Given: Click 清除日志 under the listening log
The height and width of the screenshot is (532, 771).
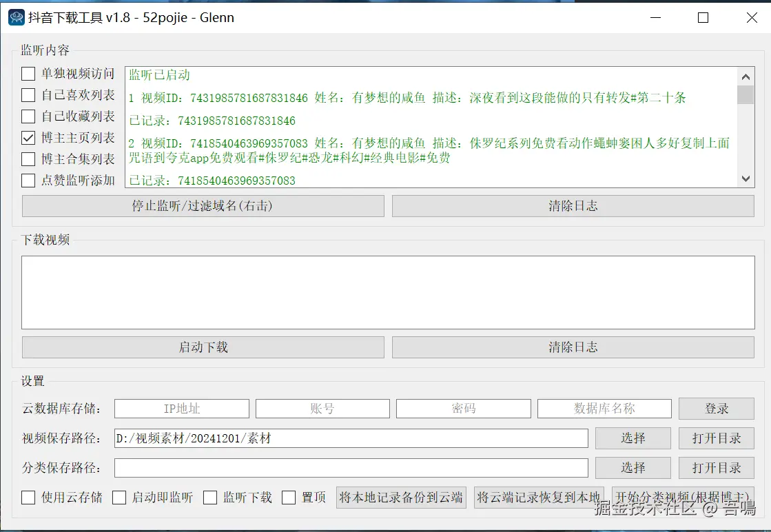Looking at the screenshot, I should [573, 206].
